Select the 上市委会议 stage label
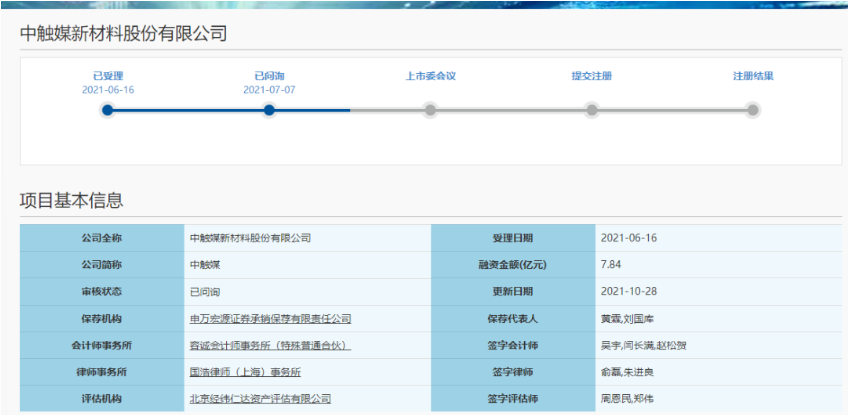The image size is (849, 415). click(430, 76)
